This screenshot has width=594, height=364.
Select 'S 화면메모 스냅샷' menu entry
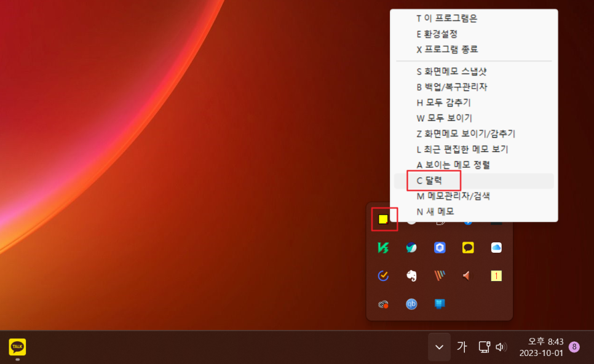coord(474,71)
